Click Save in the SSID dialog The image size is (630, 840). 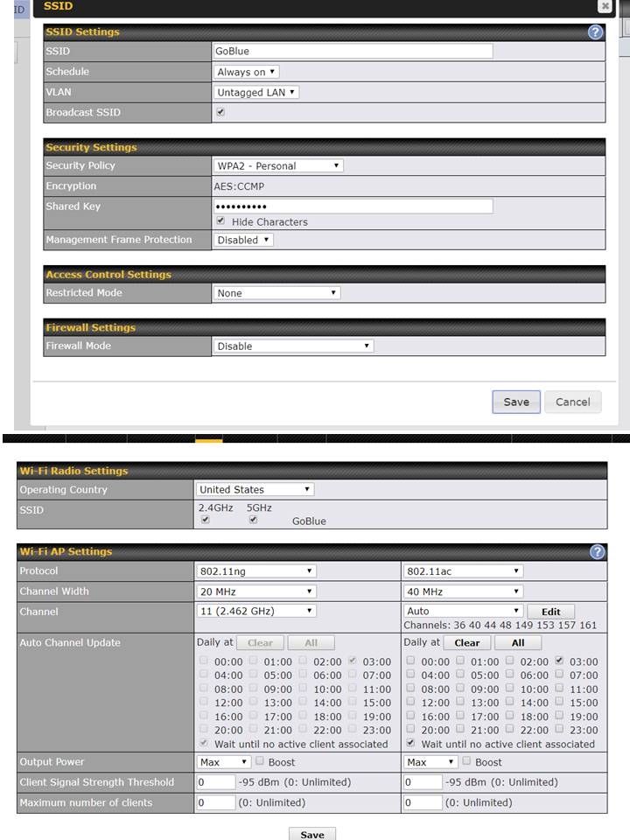pos(515,402)
